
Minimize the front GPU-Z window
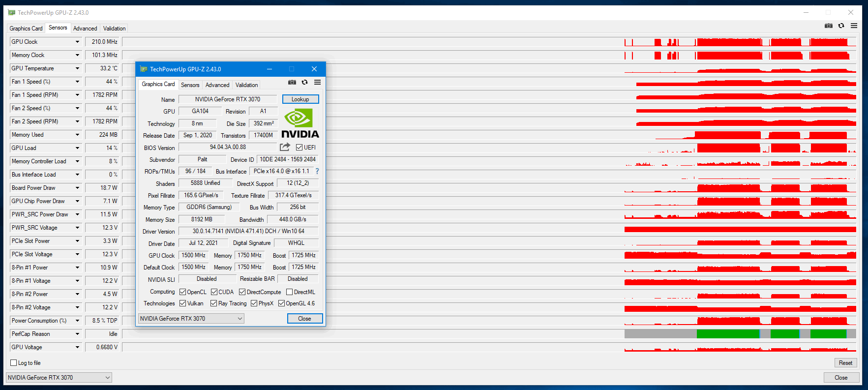pyautogui.click(x=269, y=69)
